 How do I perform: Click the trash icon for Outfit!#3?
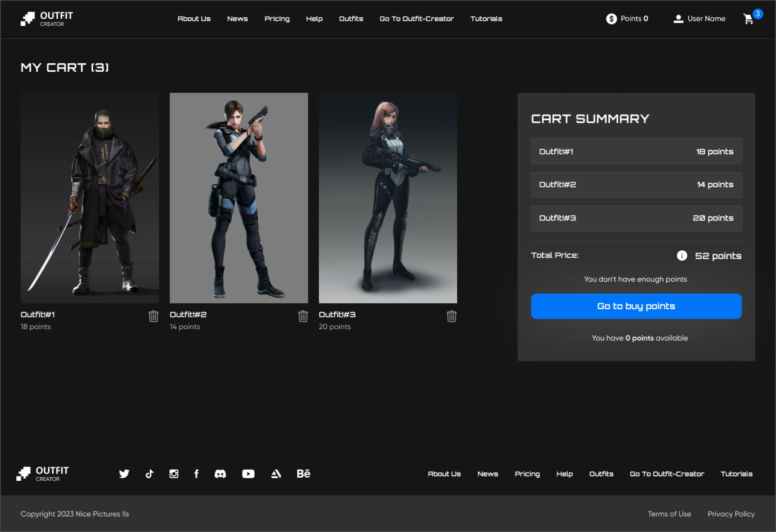451,316
